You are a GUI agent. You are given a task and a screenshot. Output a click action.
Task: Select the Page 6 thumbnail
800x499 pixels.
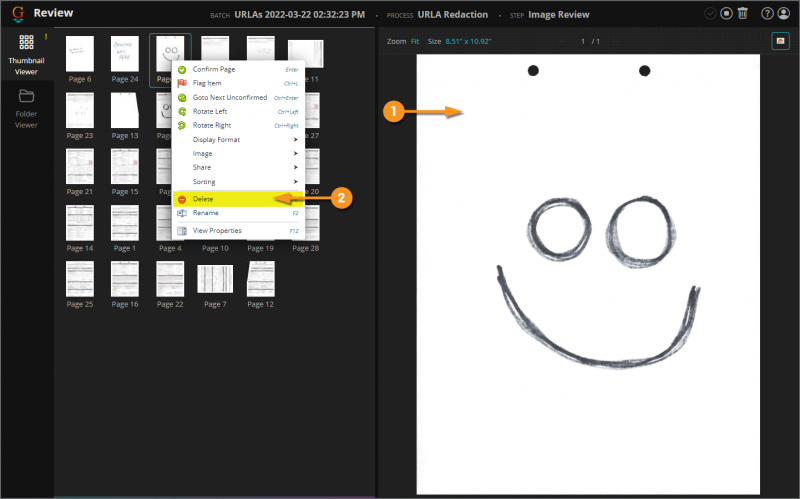80,54
